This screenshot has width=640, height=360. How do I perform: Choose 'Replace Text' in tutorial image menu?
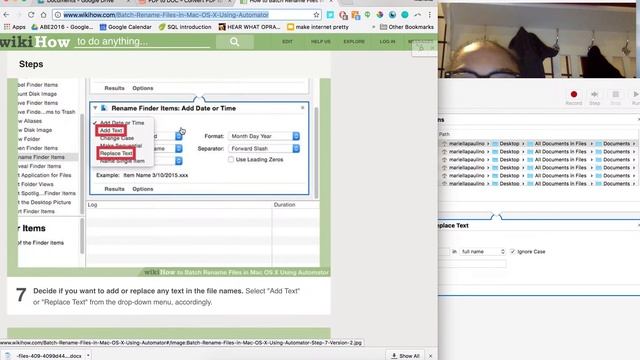(x=116, y=153)
